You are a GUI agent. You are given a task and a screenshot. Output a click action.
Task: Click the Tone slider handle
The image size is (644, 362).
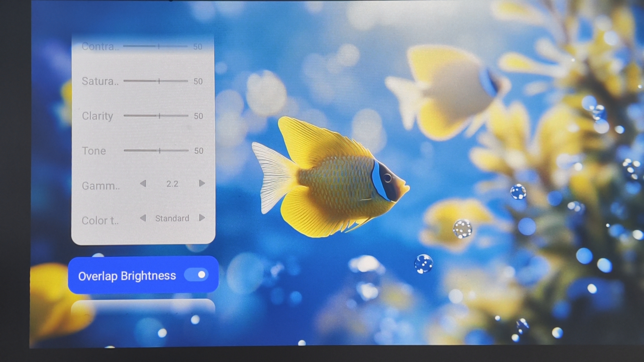click(x=160, y=150)
